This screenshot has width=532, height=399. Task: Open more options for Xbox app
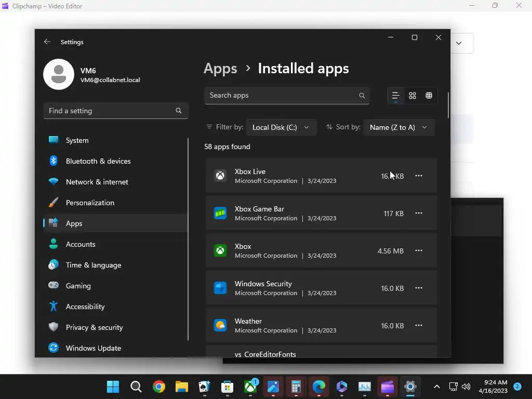(419, 250)
